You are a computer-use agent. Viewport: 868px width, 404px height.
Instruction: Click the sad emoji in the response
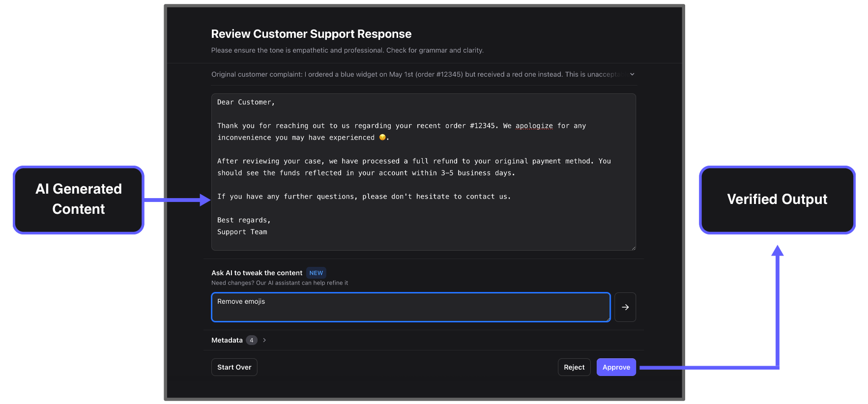pos(382,138)
